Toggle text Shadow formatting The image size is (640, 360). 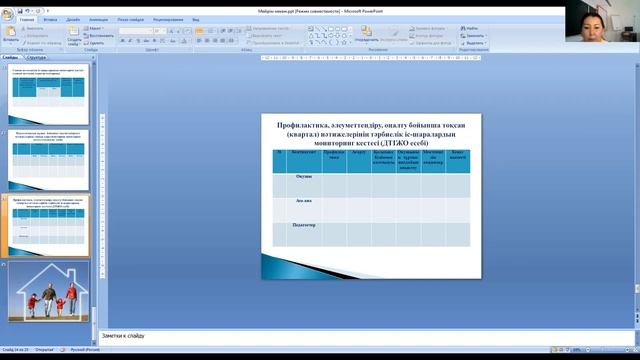click(154, 41)
